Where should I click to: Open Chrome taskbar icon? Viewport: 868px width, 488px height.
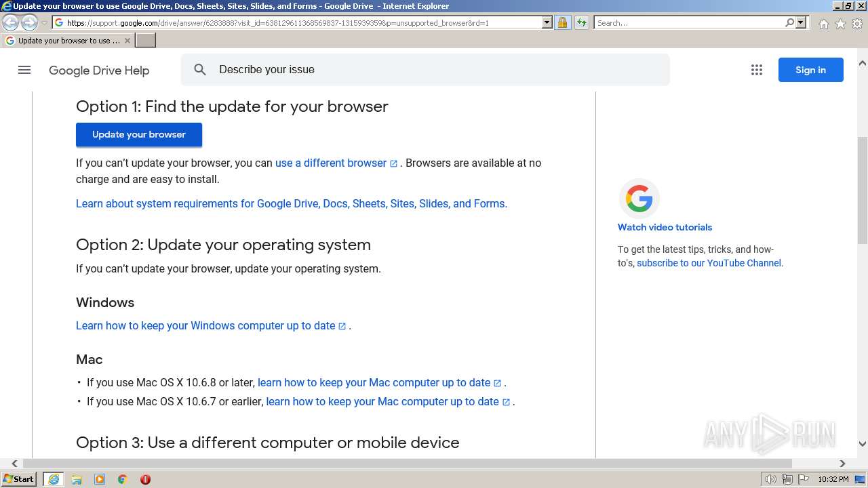click(123, 479)
